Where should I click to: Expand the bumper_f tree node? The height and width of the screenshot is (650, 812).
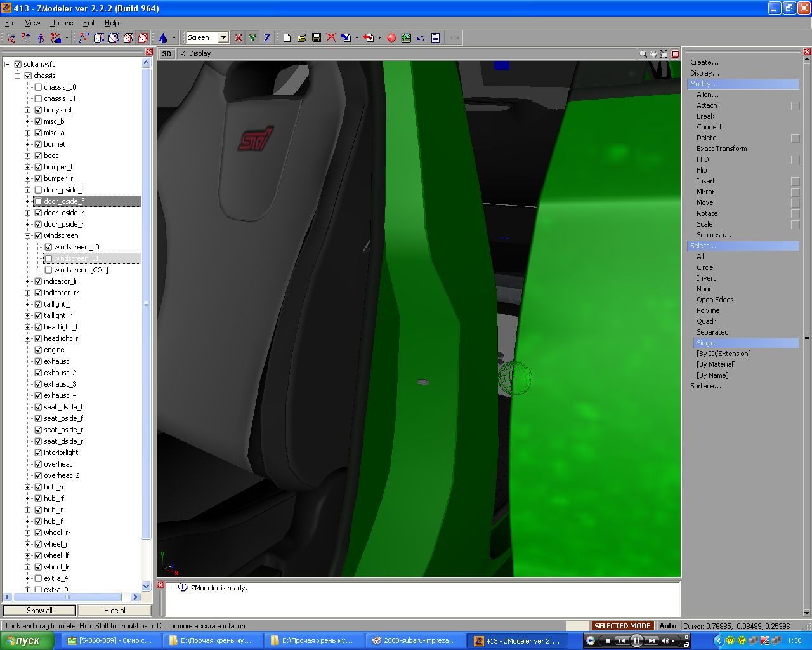coord(28,167)
